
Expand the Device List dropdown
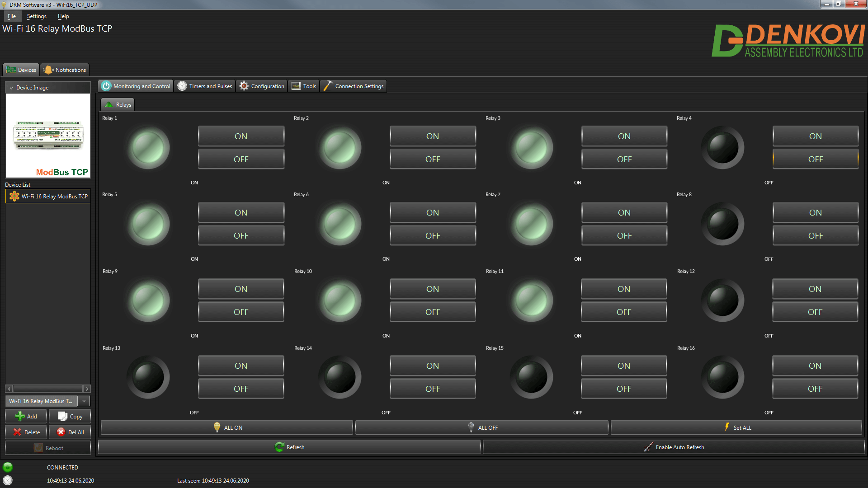coord(85,401)
